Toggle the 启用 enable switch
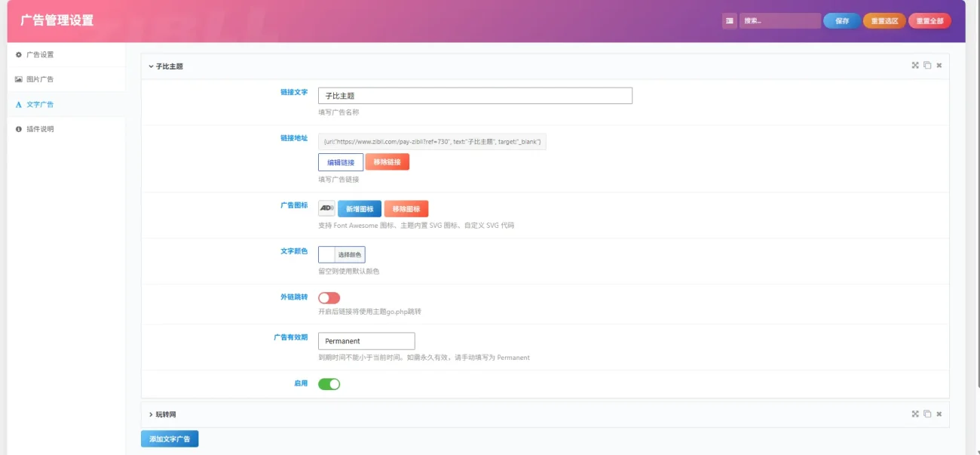The image size is (980, 455). 329,384
